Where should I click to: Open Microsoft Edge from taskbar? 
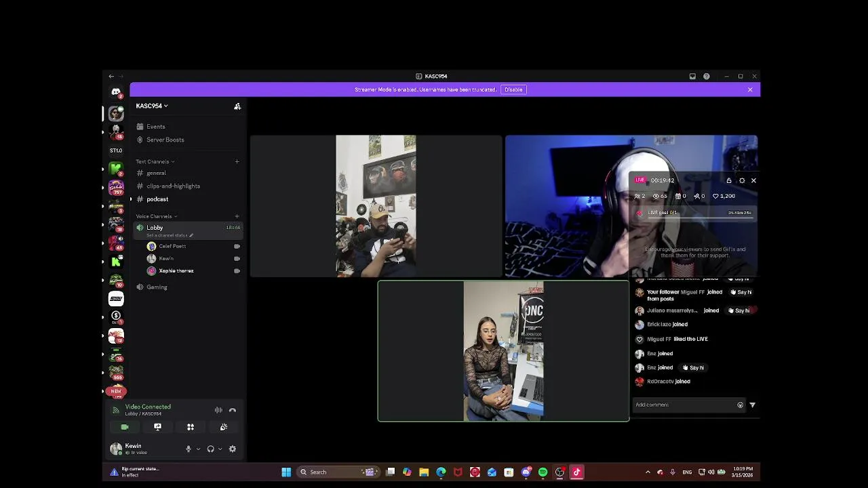coord(441,472)
